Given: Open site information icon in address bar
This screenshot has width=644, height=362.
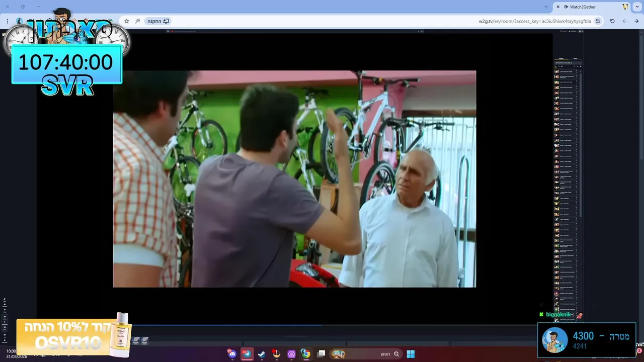Looking at the screenshot, I should [x=598, y=21].
